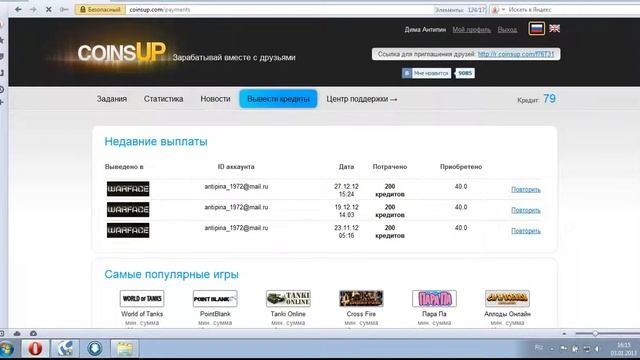Viewport: 640px width, 360px height.
Task: Click the secure padlock badge in address bar
Action: click(100, 9)
